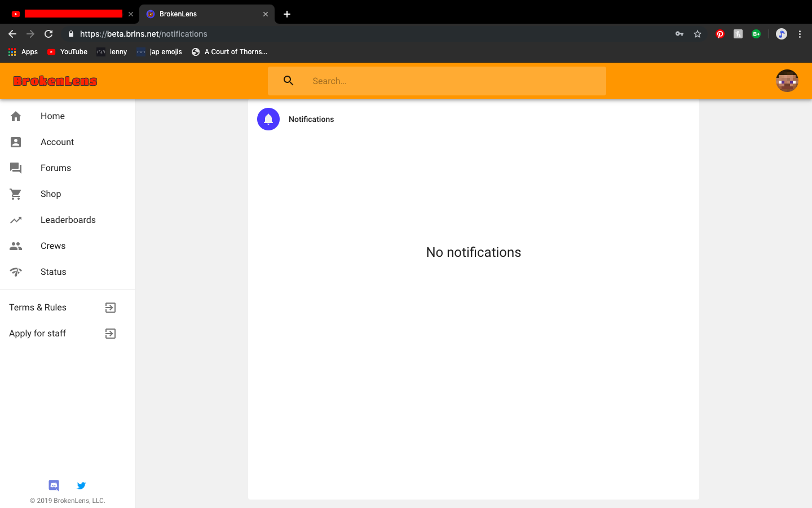Navigate to Home in sidebar

[67, 116]
